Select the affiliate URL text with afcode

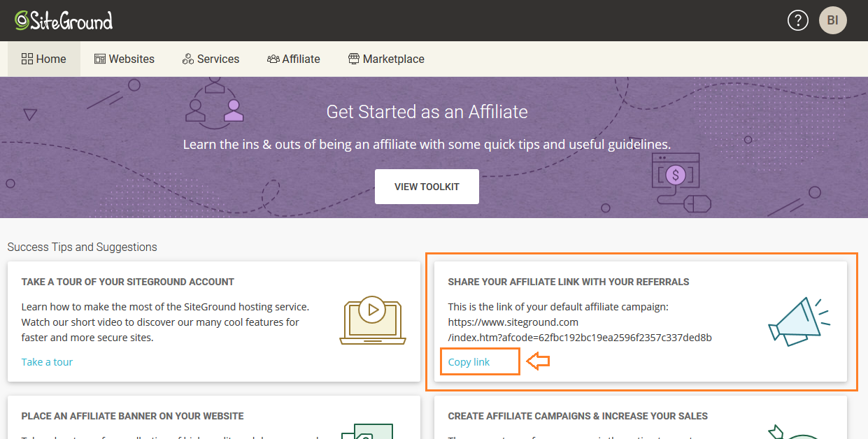click(580, 330)
